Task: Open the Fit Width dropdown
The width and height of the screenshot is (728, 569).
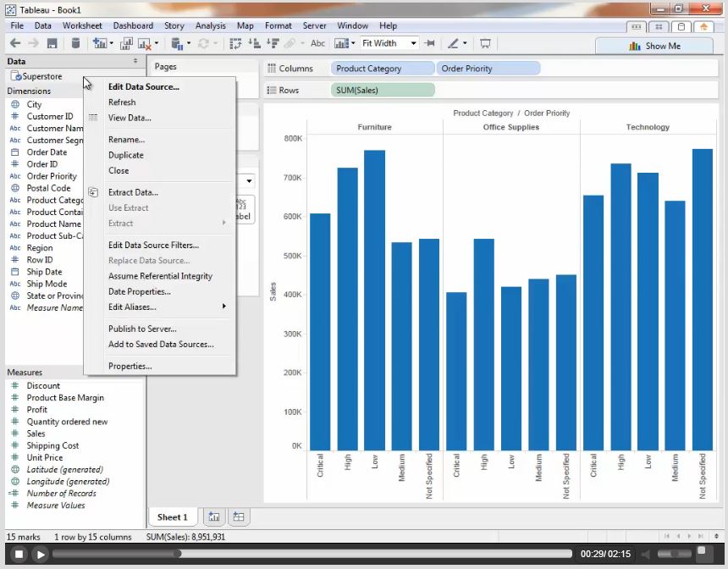Action: 413,42
